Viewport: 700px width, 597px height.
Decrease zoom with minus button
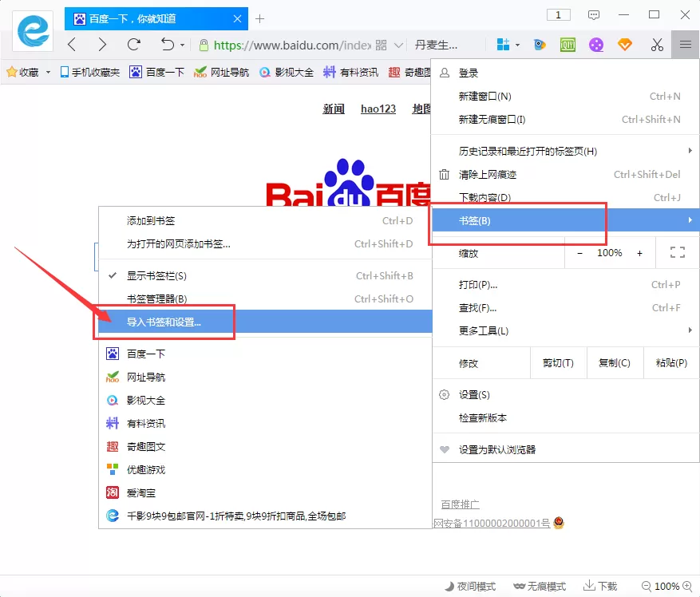[x=579, y=253]
